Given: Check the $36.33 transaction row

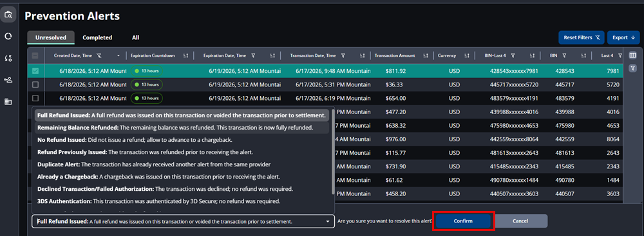Looking at the screenshot, I should (x=35, y=84).
